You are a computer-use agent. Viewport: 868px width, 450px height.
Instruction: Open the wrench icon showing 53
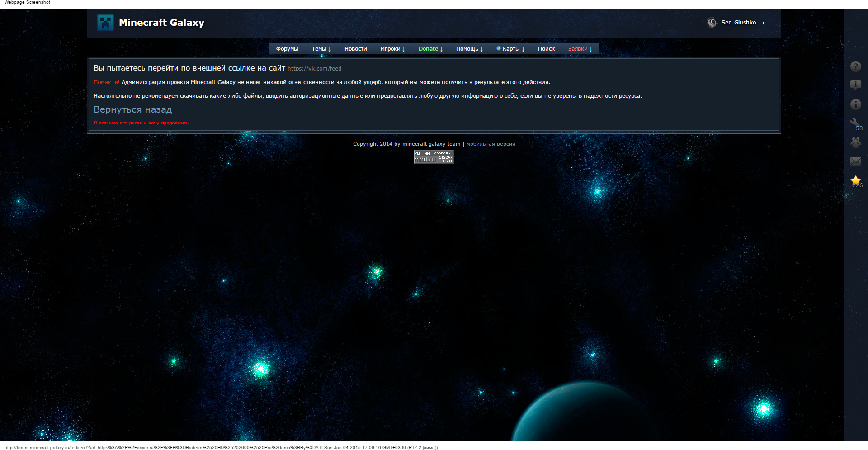[x=855, y=123]
